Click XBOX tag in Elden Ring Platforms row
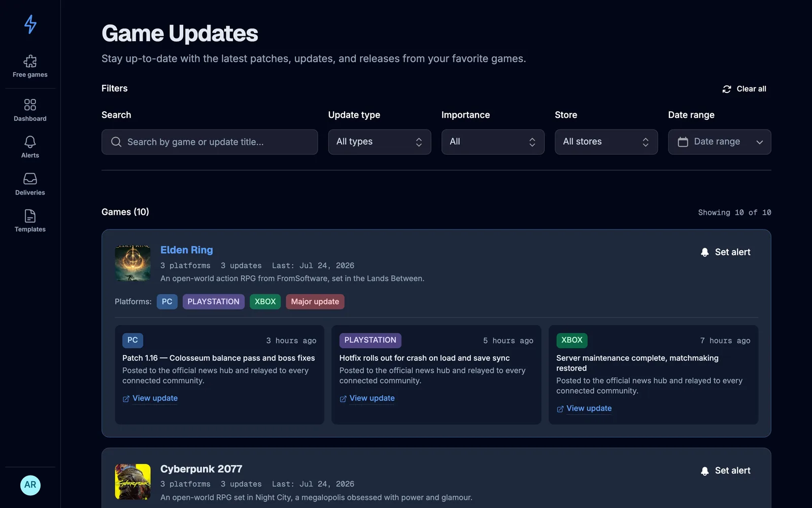The image size is (812, 508). pos(265,302)
